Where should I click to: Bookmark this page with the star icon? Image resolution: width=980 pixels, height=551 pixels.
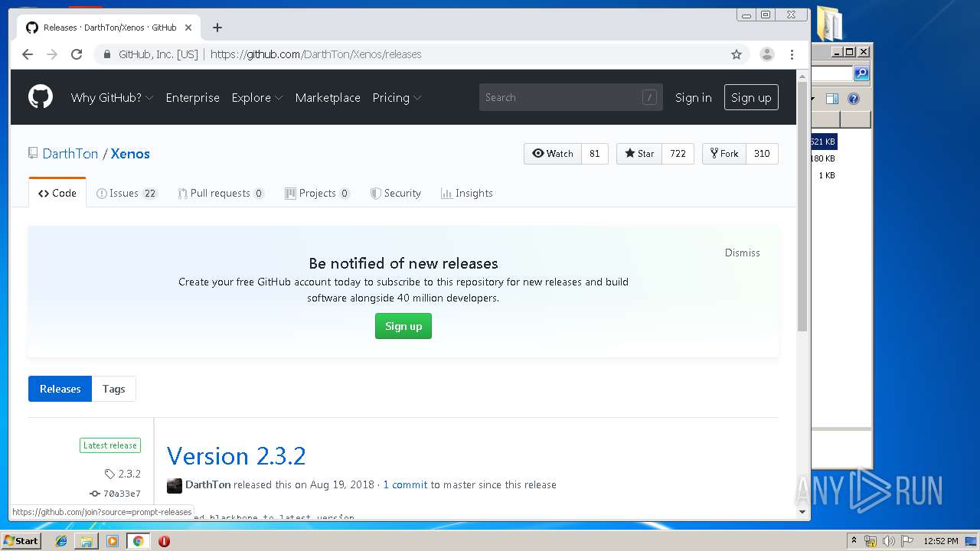737,54
